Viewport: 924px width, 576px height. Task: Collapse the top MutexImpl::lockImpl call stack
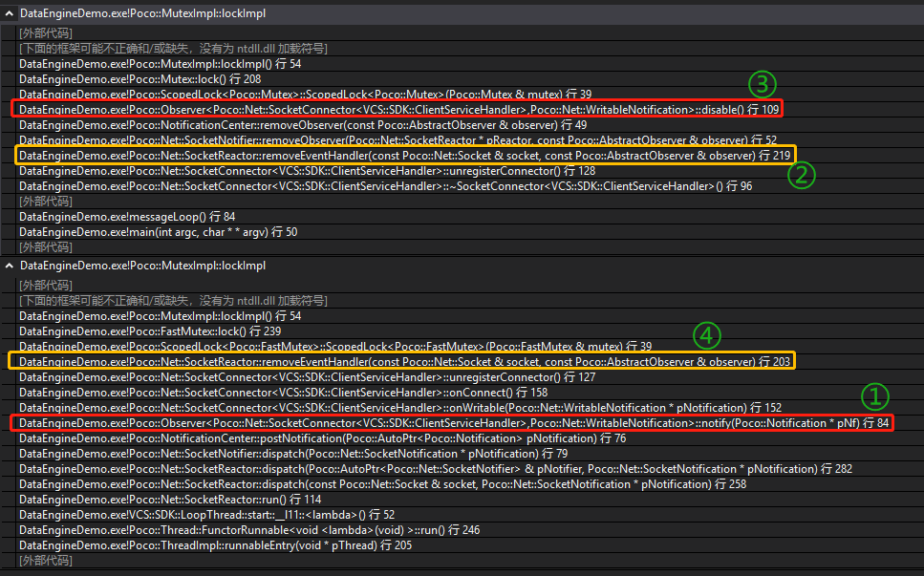[x=9, y=12]
